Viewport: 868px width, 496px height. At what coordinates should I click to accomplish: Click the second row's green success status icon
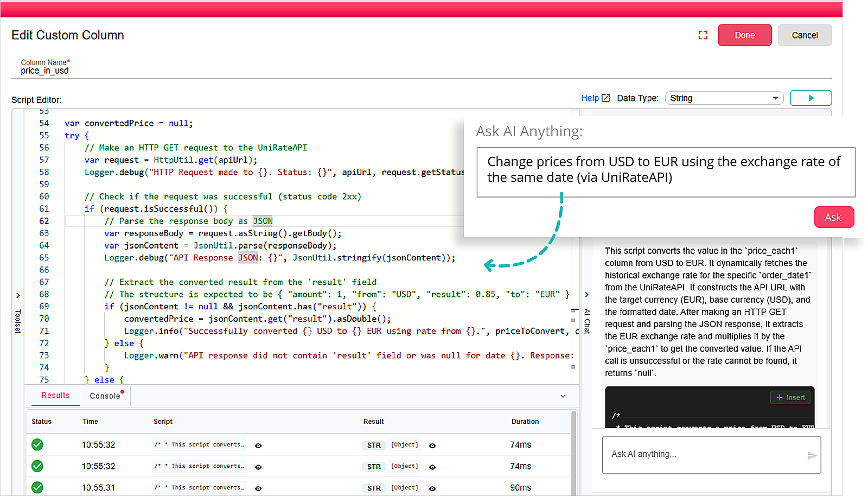pos(37,466)
